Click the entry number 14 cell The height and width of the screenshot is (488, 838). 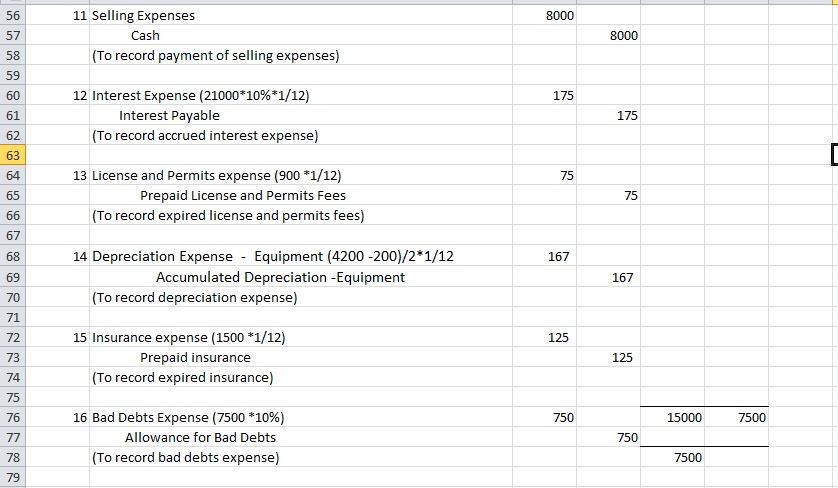click(x=57, y=257)
